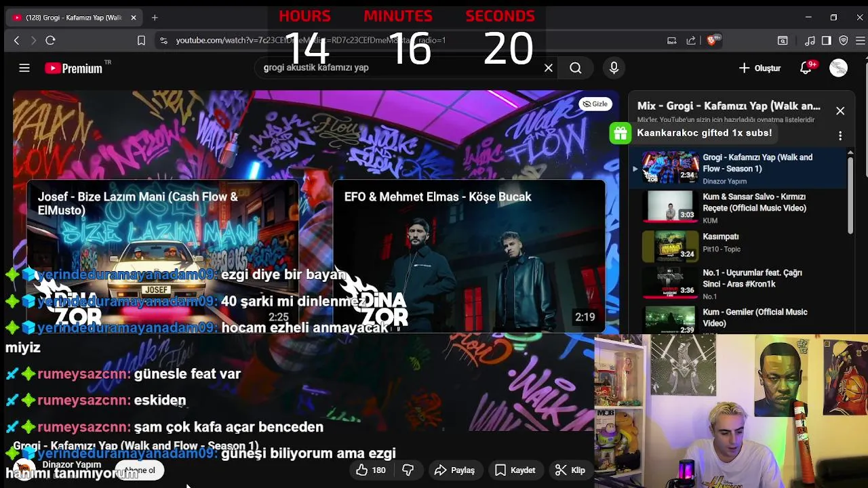Image resolution: width=868 pixels, height=488 pixels.
Task: Open the media control music note icon
Action: click(x=810, y=41)
